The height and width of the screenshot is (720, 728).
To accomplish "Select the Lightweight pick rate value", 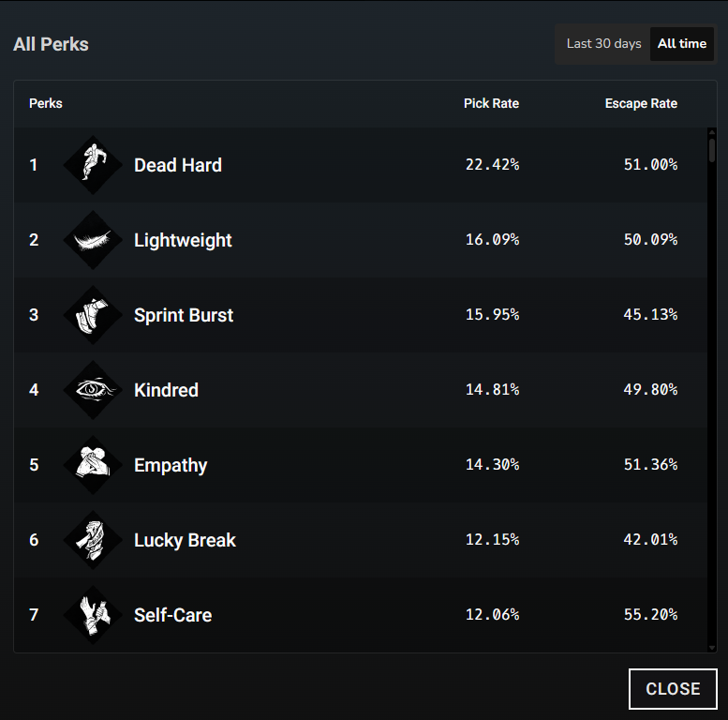I will 492,240.
